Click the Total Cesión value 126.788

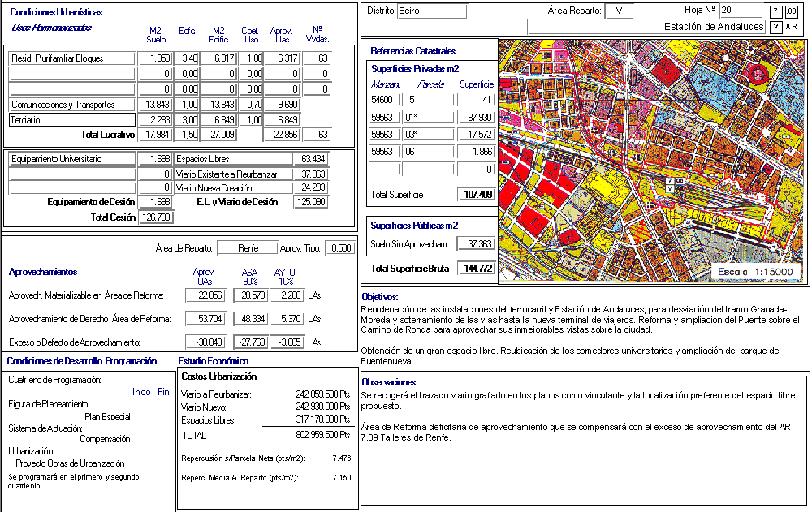click(153, 217)
